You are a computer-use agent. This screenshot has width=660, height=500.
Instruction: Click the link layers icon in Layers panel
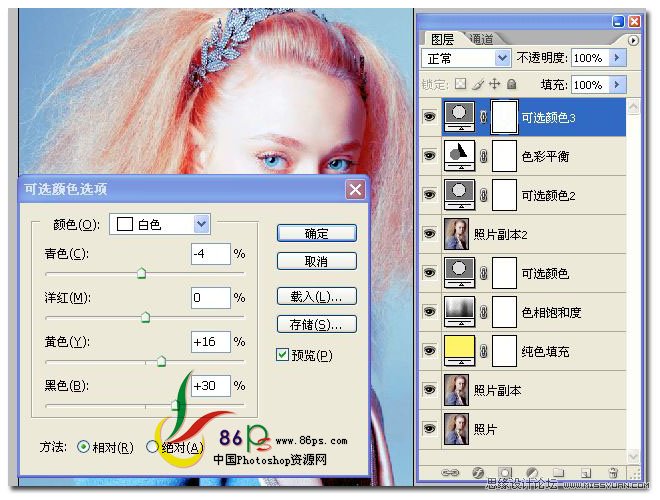[450, 473]
